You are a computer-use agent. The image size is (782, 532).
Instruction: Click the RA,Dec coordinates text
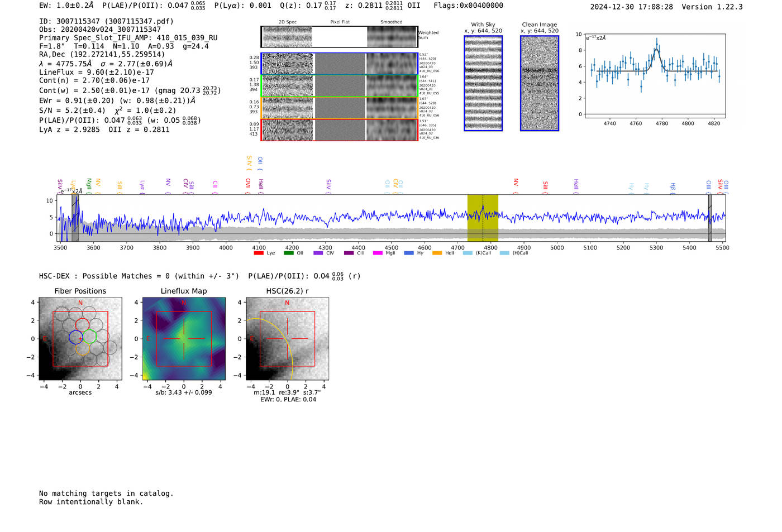[x=102, y=55]
